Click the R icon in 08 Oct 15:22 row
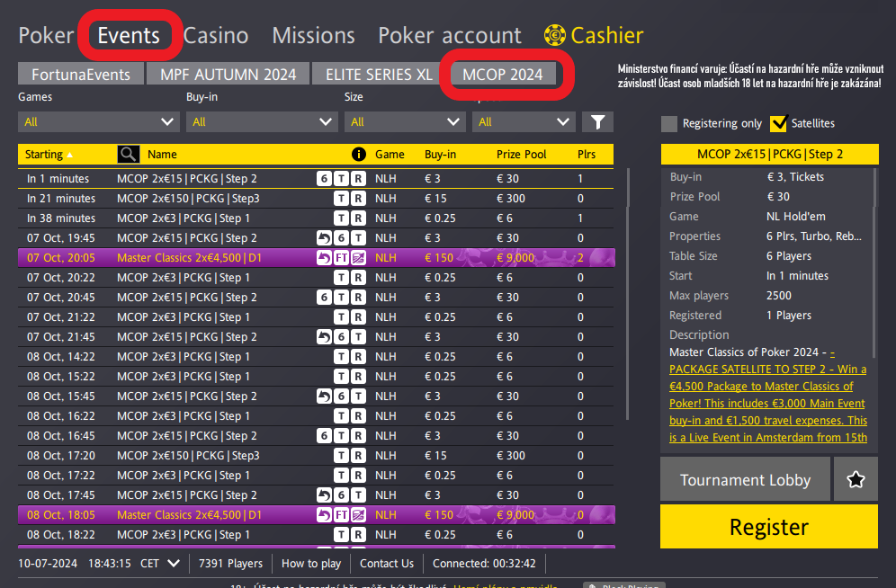 [358, 377]
